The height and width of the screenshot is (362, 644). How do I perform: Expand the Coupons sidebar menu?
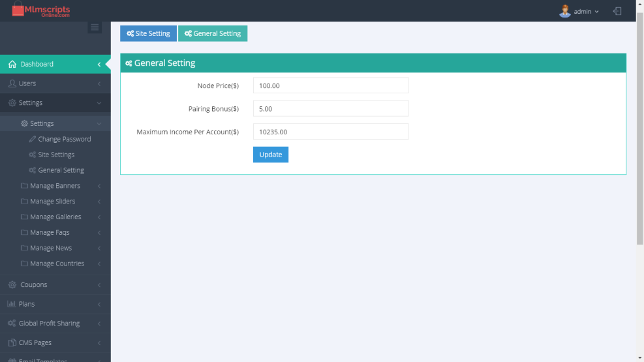point(33,284)
